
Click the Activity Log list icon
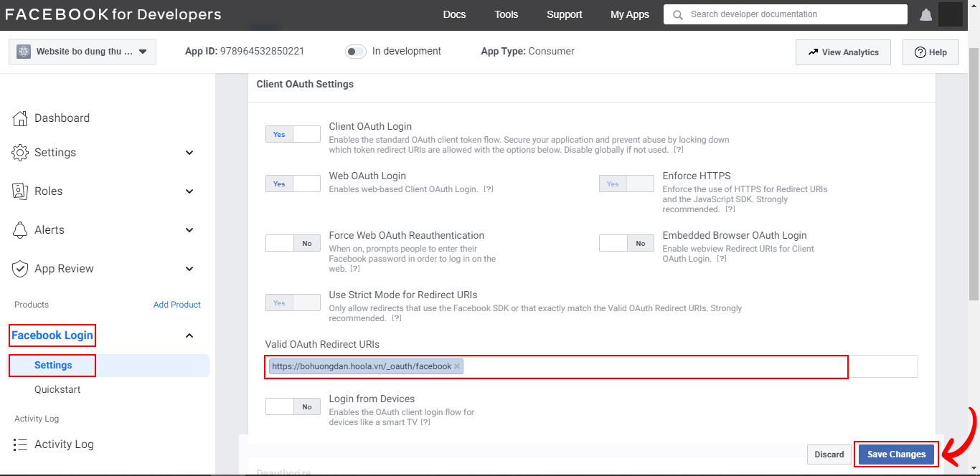tap(21, 444)
